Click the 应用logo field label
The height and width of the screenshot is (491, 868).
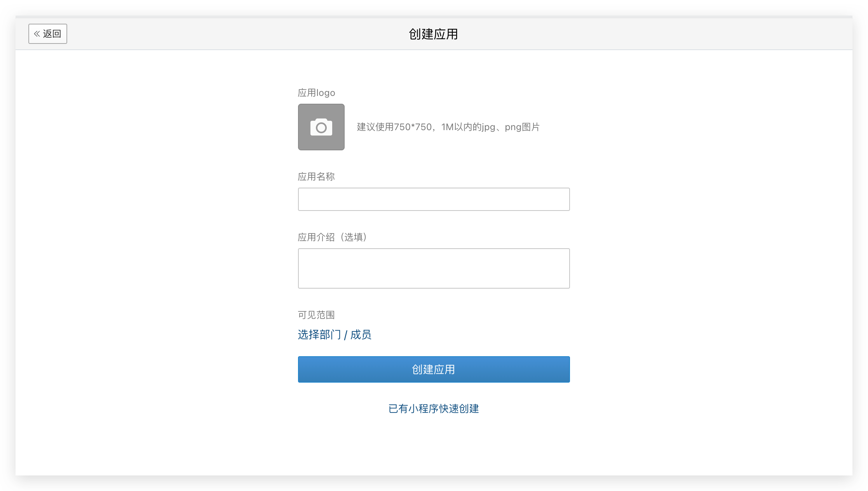coord(316,93)
